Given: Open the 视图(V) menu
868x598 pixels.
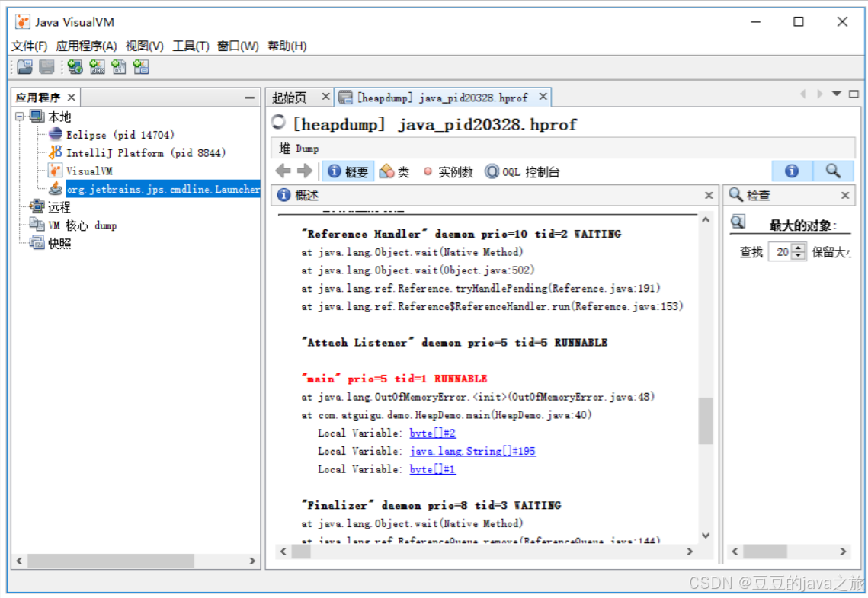Looking at the screenshot, I should tap(145, 46).
